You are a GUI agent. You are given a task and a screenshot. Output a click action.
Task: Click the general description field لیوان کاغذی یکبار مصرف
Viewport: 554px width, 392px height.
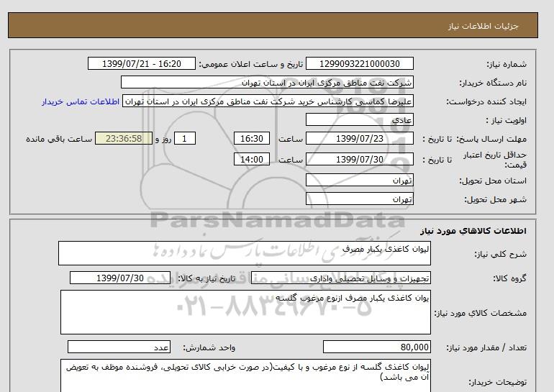point(245,253)
